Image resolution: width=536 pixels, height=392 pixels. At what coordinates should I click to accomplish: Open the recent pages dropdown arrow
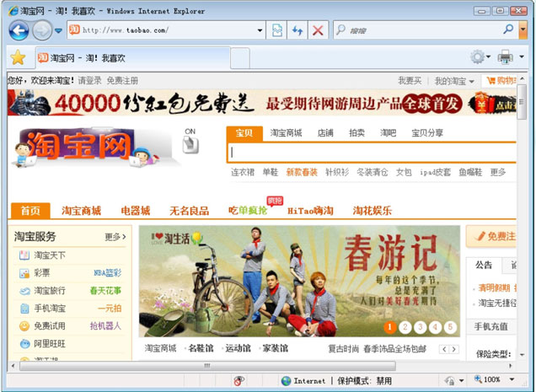[x=58, y=31]
